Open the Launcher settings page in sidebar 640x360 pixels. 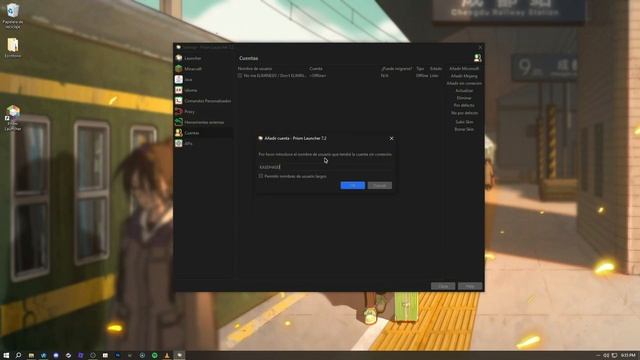(204, 58)
